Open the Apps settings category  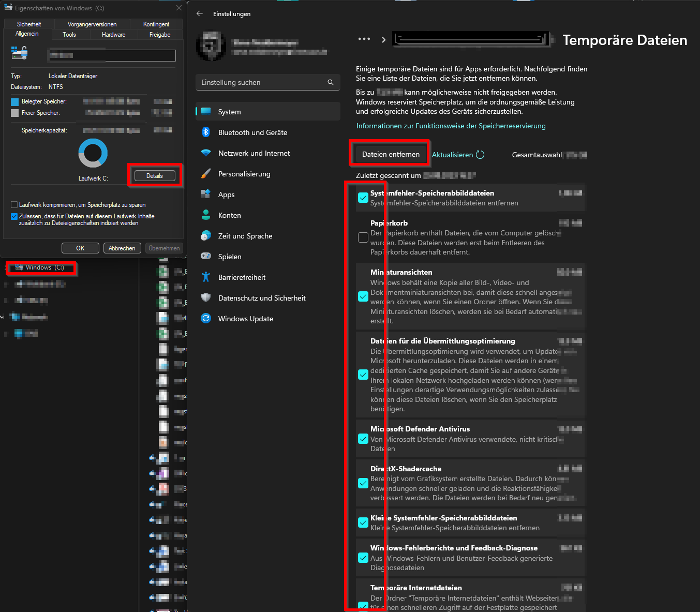(x=267, y=195)
